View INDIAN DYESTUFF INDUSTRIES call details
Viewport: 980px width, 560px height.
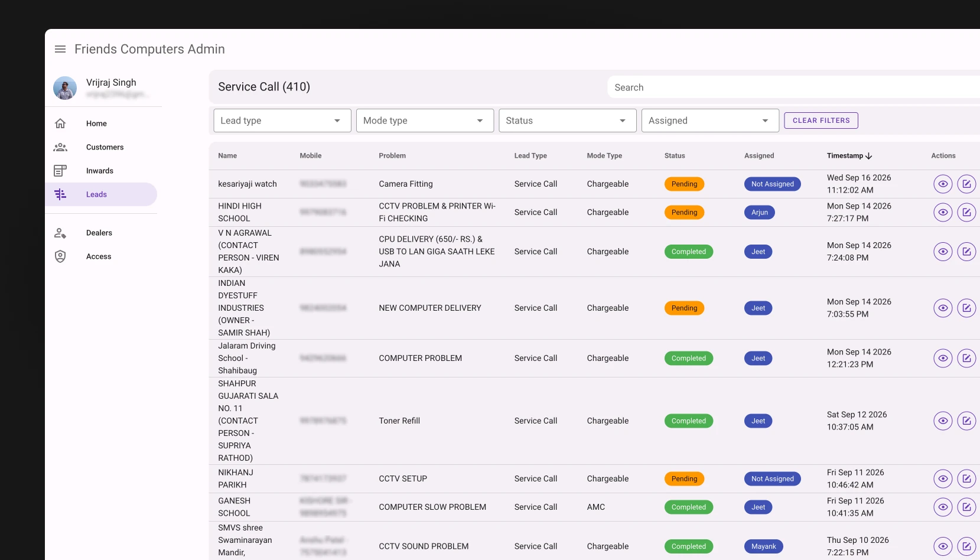click(x=943, y=308)
